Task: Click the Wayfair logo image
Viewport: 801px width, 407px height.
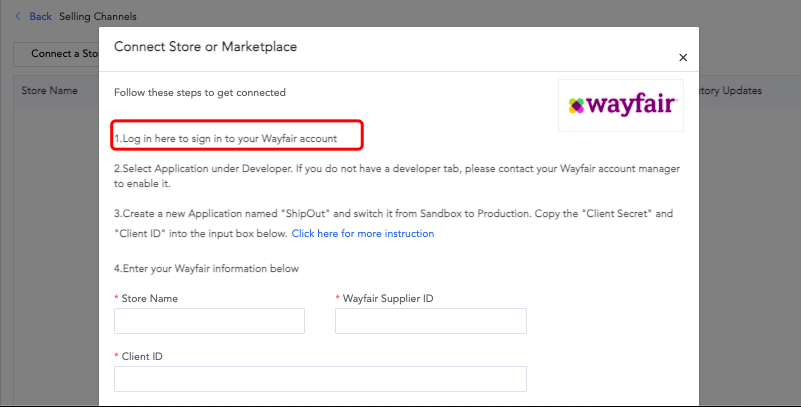Action: (x=621, y=105)
